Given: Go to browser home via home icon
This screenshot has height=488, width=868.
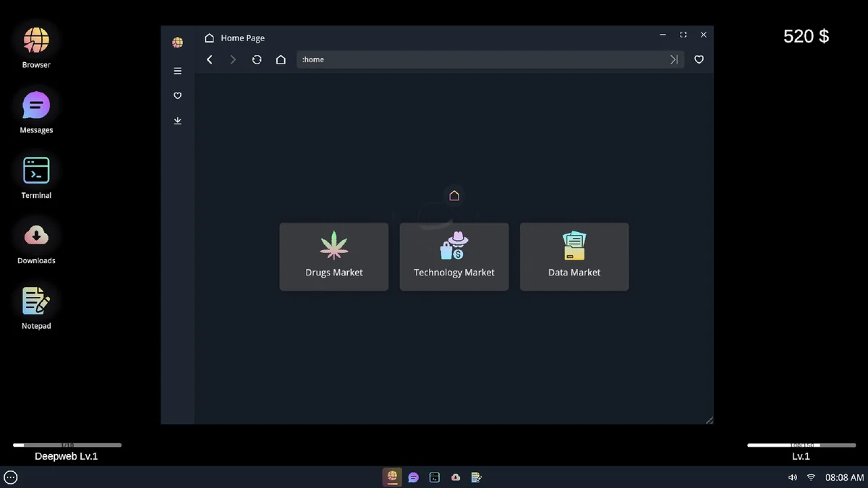Looking at the screenshot, I should [281, 59].
